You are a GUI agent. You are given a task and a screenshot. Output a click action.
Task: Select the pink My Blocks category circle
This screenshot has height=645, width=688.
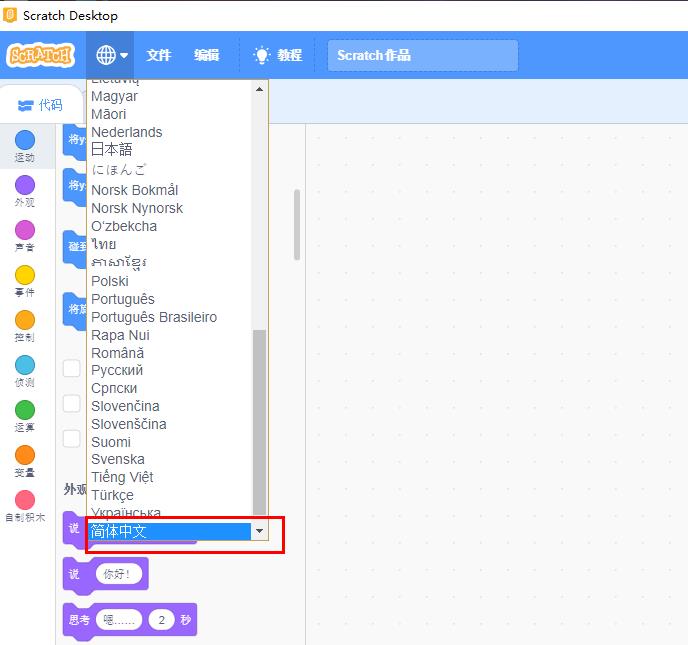(x=25, y=500)
